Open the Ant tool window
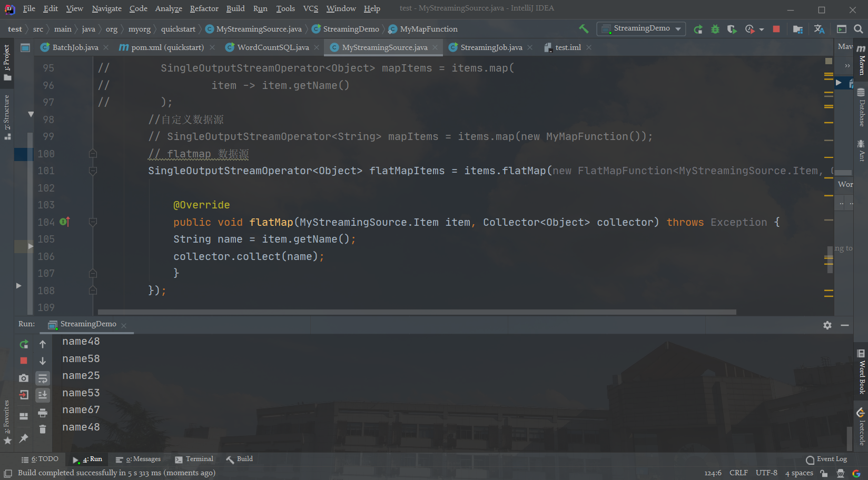This screenshot has width=868, height=480. click(x=861, y=150)
